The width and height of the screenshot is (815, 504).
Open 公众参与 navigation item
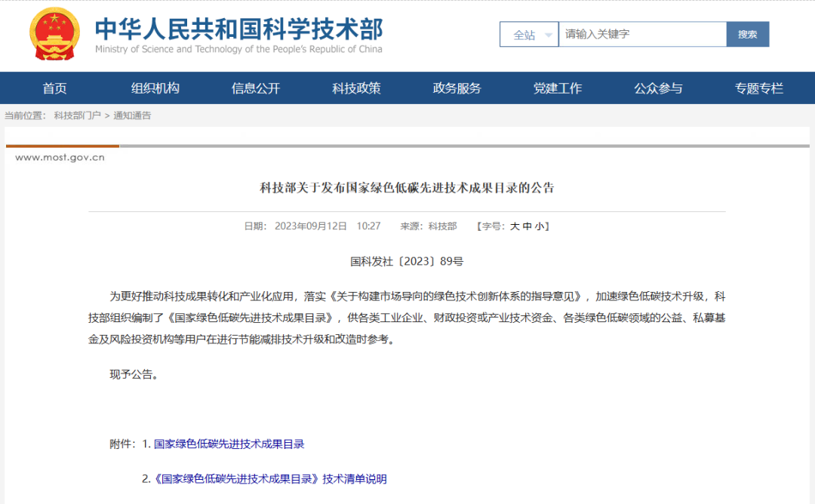pyautogui.click(x=658, y=88)
